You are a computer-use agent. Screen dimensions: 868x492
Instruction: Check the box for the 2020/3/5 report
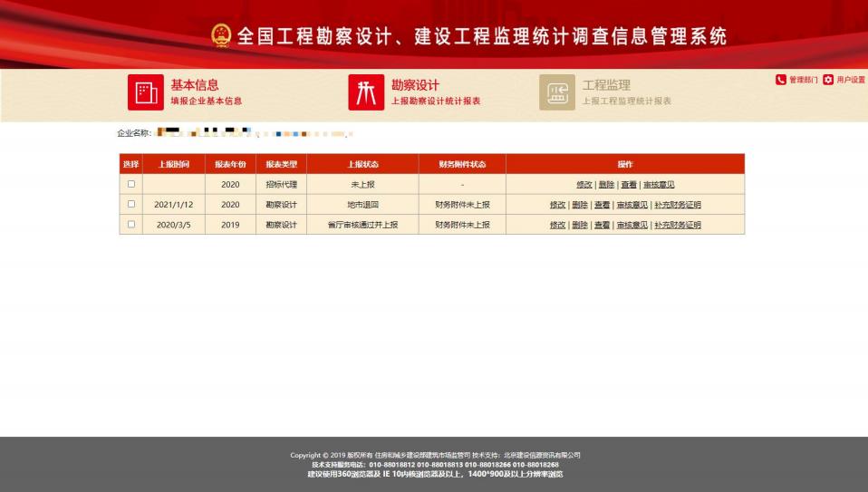click(x=131, y=224)
